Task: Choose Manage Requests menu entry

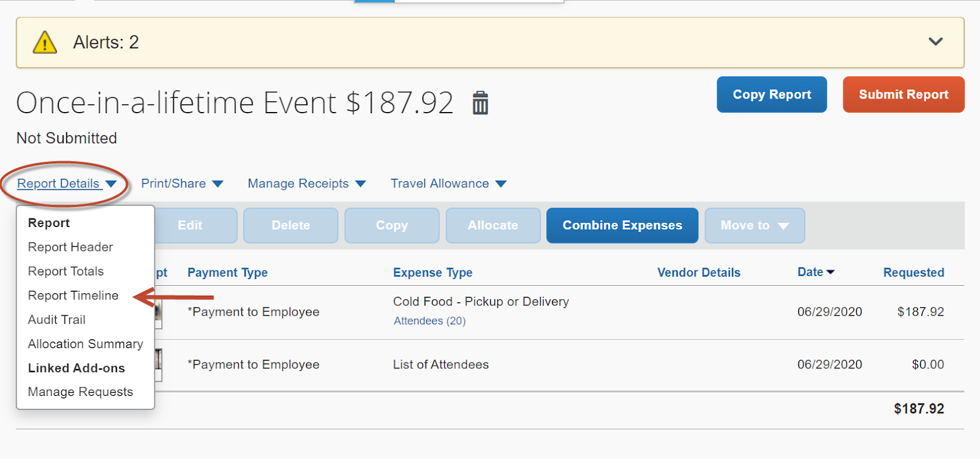Action: [x=80, y=392]
